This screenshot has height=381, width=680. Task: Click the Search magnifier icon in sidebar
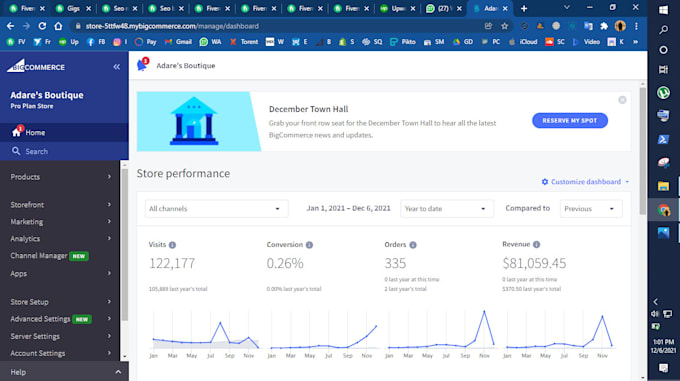pos(16,151)
